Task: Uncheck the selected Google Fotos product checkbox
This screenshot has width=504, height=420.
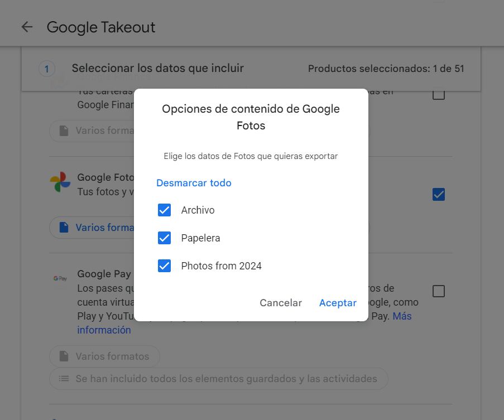Action: tap(439, 194)
